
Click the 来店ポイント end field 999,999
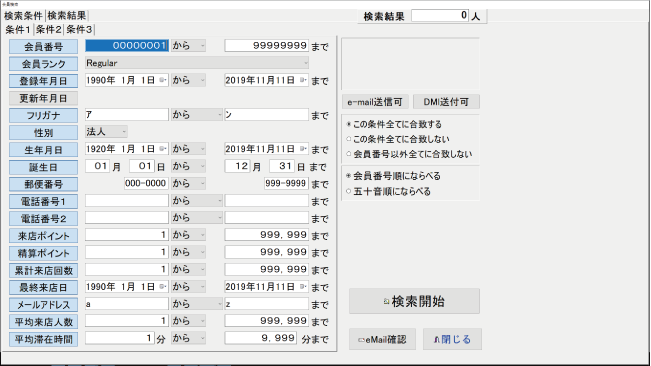(x=267, y=235)
